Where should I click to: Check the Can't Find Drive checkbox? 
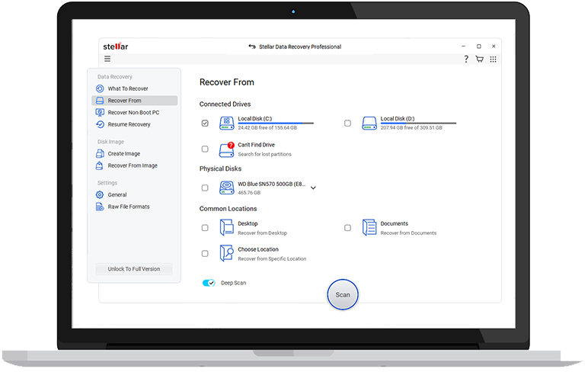point(205,149)
